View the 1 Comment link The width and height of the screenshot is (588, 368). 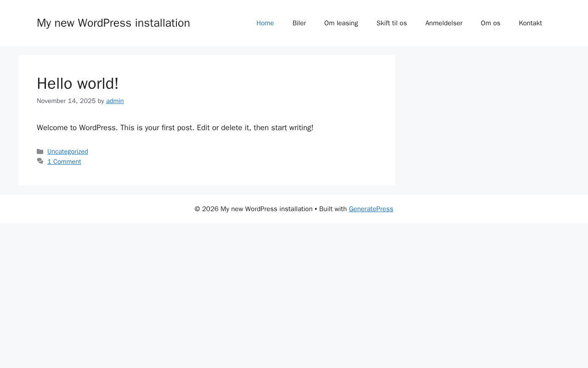pos(64,161)
